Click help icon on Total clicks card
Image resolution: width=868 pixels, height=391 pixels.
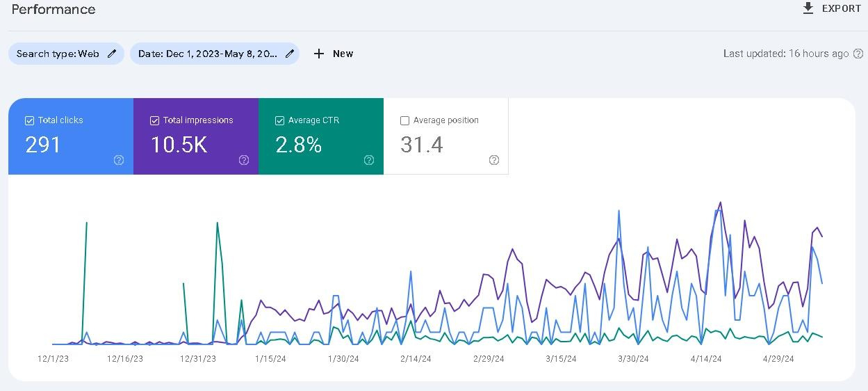pos(119,160)
